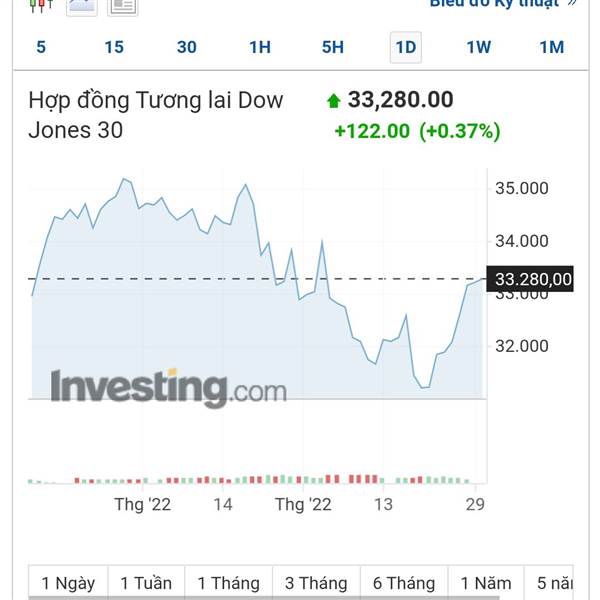
Task: Choose the 15 minute interval
Action: (114, 47)
